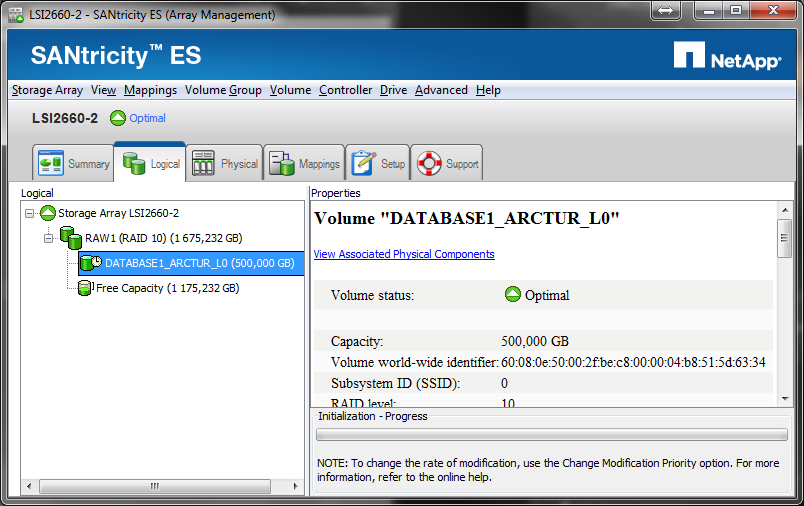The width and height of the screenshot is (804, 506).
Task: Click the NetApp logo in the banner
Action: tap(728, 55)
